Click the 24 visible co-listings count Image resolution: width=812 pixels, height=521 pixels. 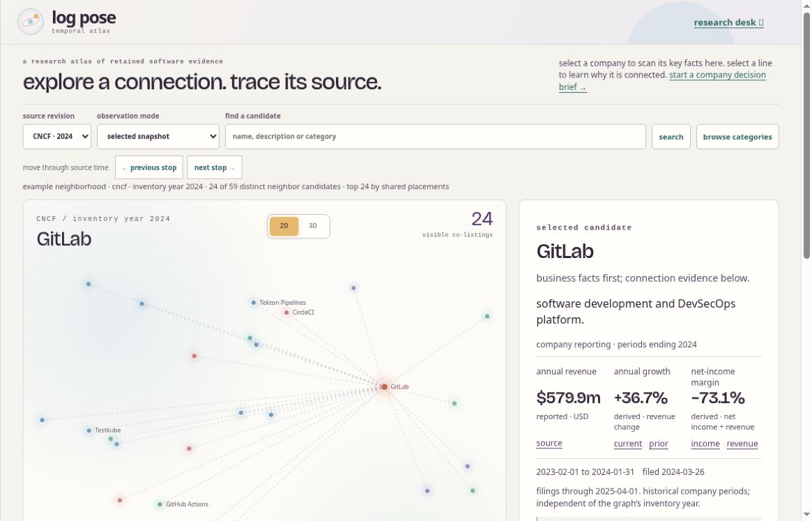click(x=482, y=219)
